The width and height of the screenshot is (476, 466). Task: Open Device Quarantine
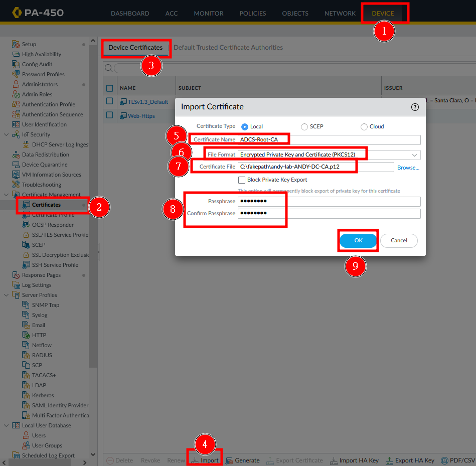pos(45,165)
